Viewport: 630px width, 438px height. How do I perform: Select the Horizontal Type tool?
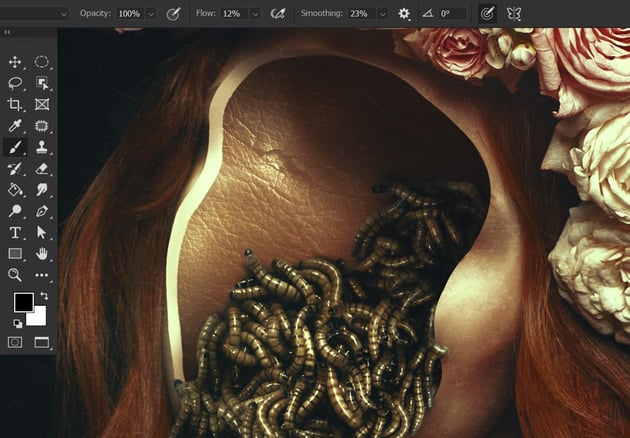pyautogui.click(x=15, y=232)
